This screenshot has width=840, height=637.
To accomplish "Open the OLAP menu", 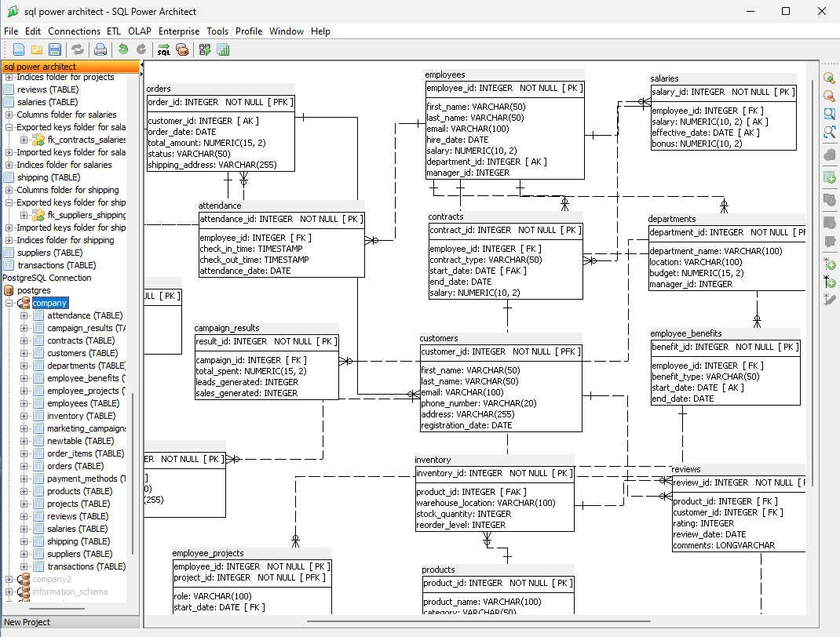I will (139, 31).
